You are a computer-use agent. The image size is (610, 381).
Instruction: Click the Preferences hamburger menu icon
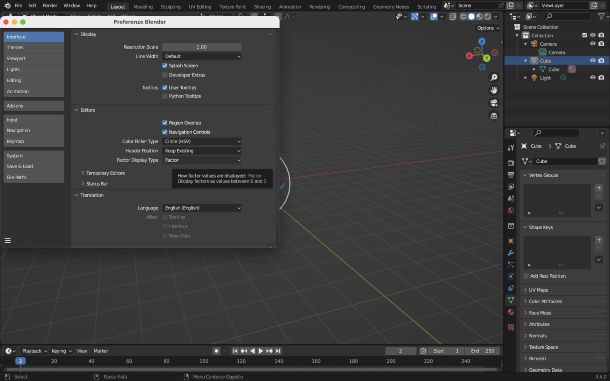(x=7, y=241)
